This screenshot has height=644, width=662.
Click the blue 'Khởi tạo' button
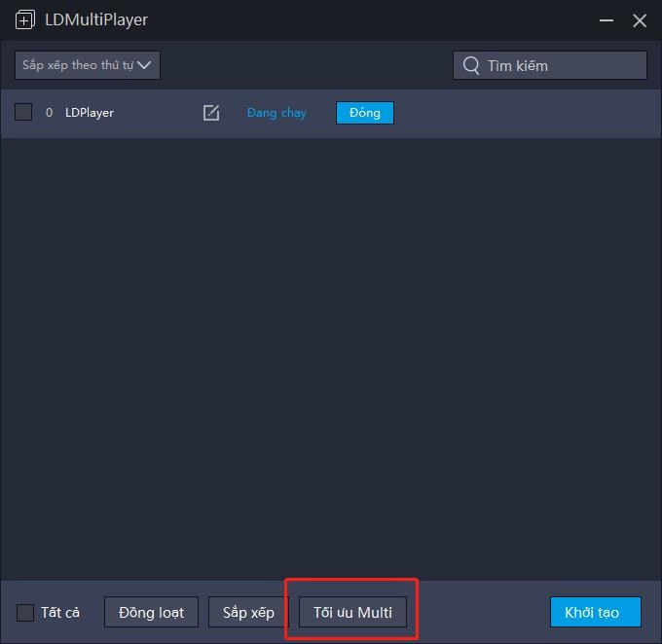(x=595, y=613)
